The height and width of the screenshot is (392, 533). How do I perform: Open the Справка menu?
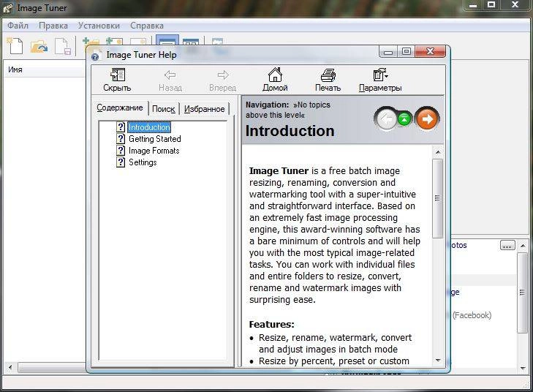click(x=147, y=26)
